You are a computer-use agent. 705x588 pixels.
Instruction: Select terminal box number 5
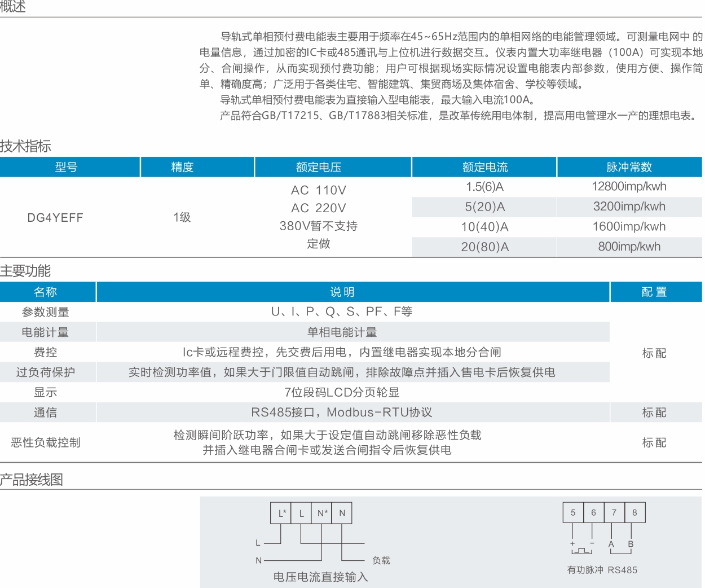click(x=573, y=512)
